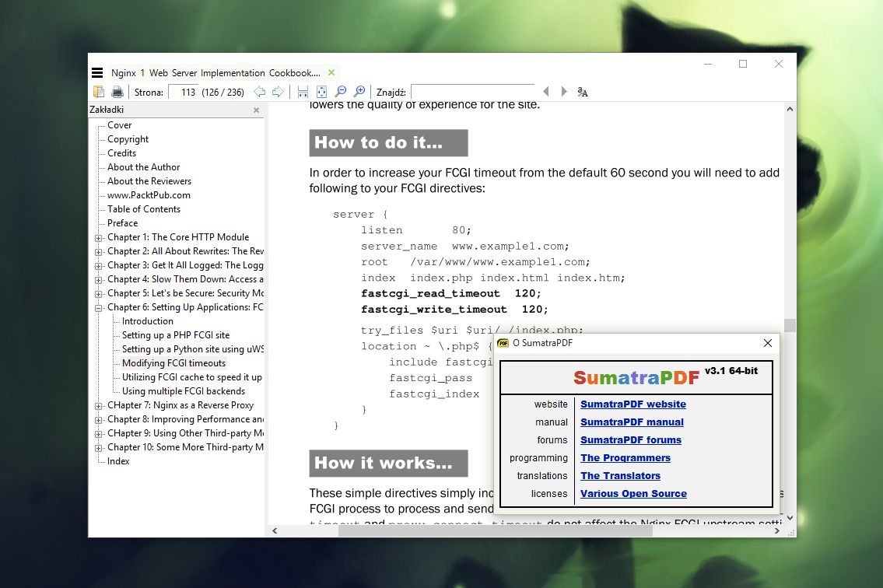The height and width of the screenshot is (588, 883).
Task: Open About the Reviewers bookmark
Action: pyautogui.click(x=149, y=181)
